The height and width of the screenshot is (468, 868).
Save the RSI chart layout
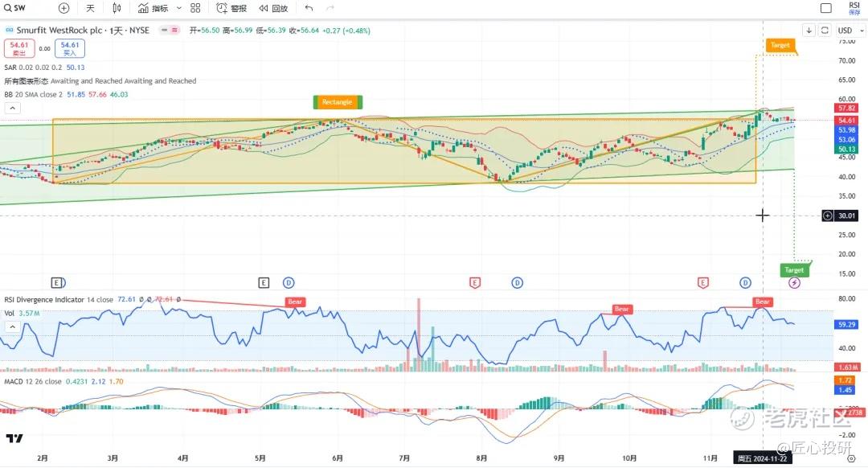pyautogui.click(x=854, y=8)
